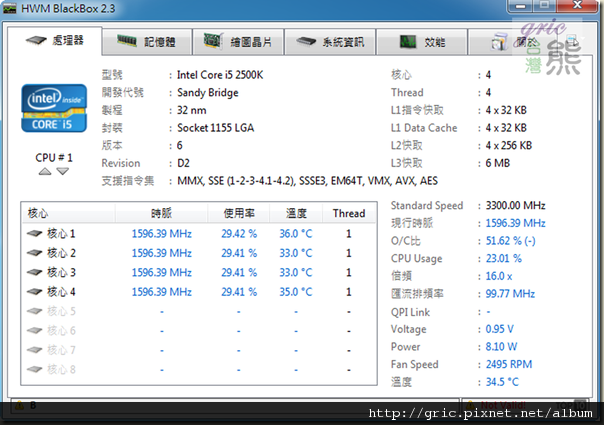Click the chip icon on 系統資訊 tab
604x425 pixels.
pos(306,41)
